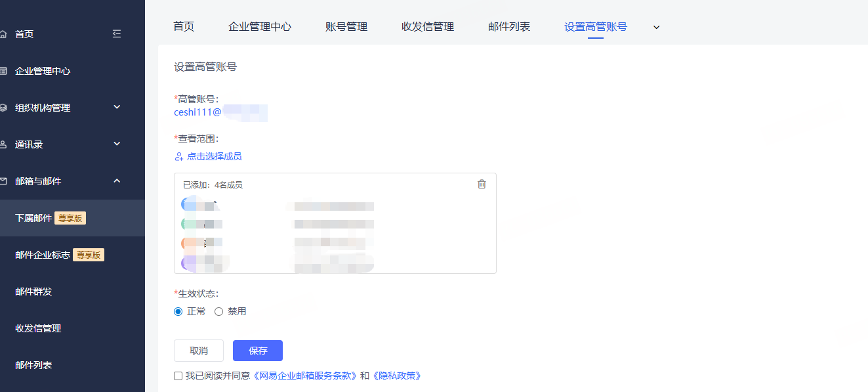
Task: Click the add-member person icon
Action: (178, 156)
